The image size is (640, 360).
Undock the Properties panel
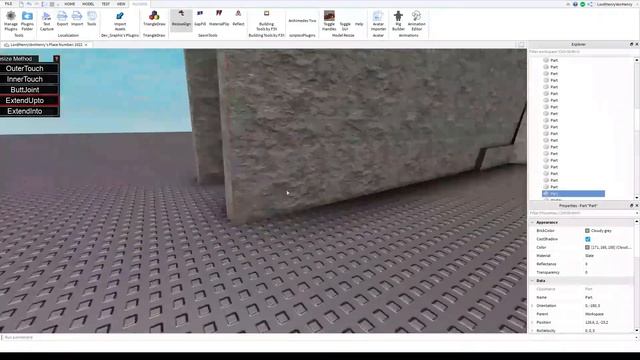(631, 206)
